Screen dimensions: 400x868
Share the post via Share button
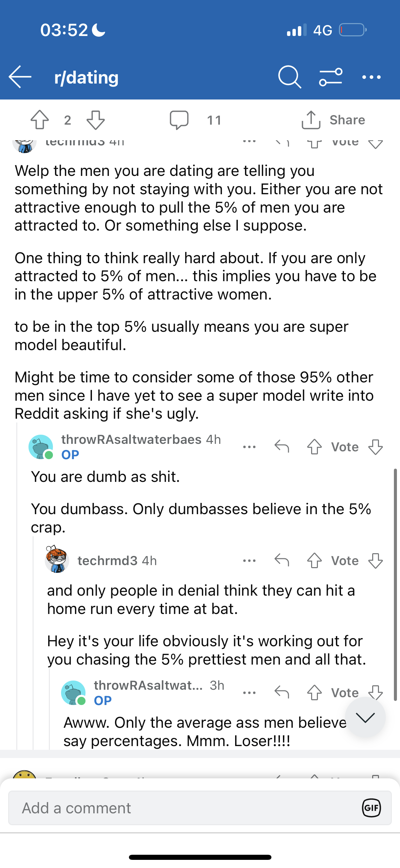click(333, 120)
